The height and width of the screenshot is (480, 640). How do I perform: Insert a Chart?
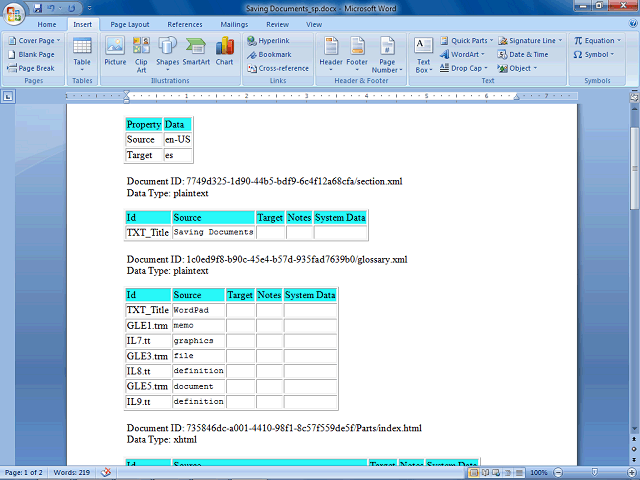click(x=224, y=51)
